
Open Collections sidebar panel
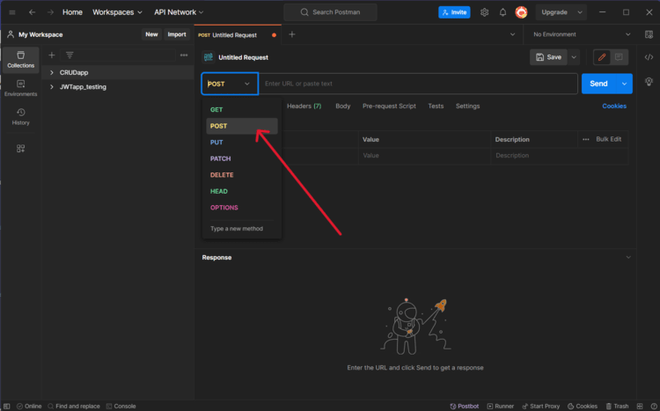[x=21, y=59]
